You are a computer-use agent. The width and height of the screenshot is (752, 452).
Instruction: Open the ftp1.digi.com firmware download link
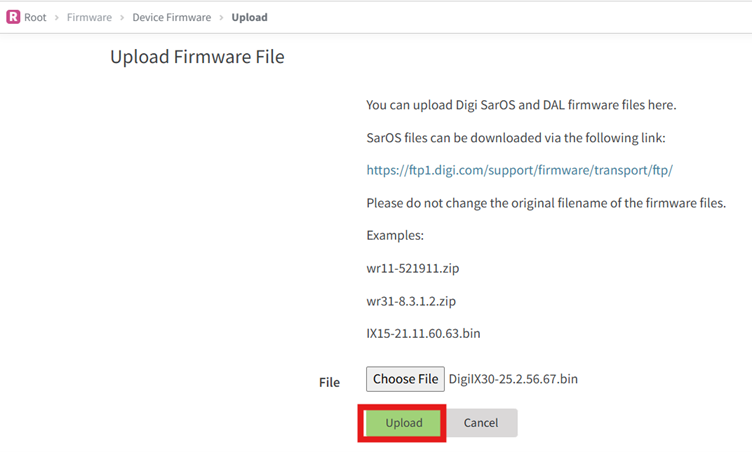click(519, 170)
